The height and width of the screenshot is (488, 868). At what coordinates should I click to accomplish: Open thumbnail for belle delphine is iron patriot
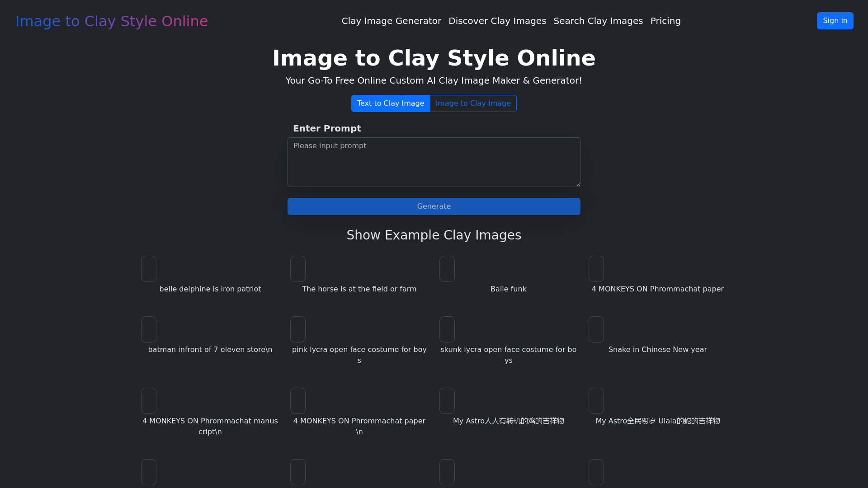[149, 269]
